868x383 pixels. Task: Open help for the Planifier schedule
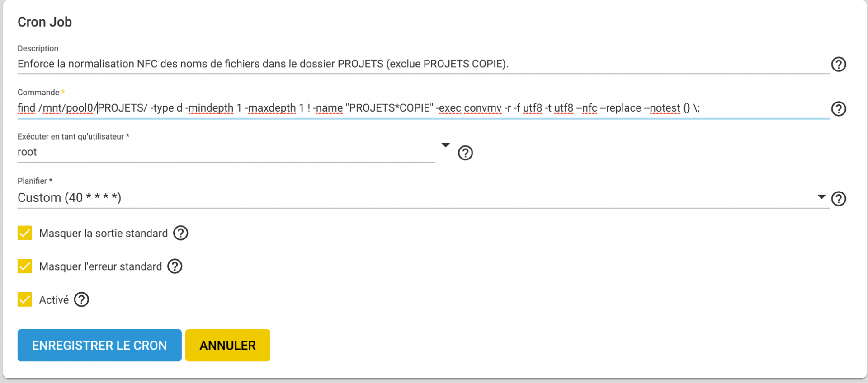[x=839, y=199]
